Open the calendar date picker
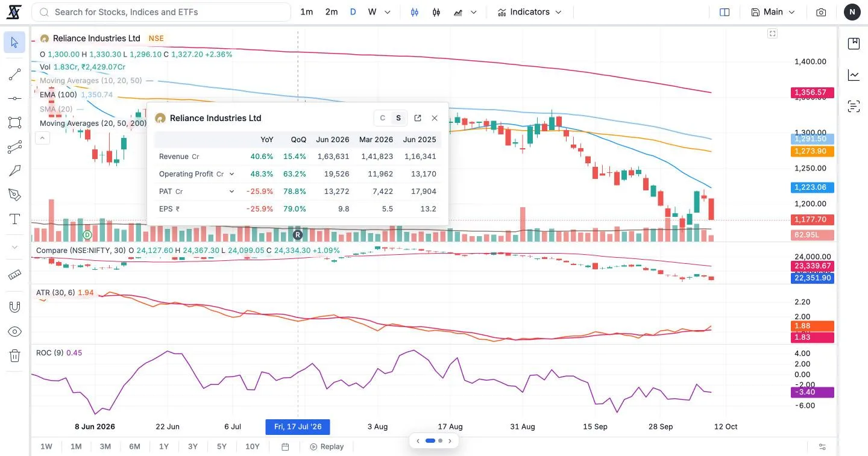 285,446
